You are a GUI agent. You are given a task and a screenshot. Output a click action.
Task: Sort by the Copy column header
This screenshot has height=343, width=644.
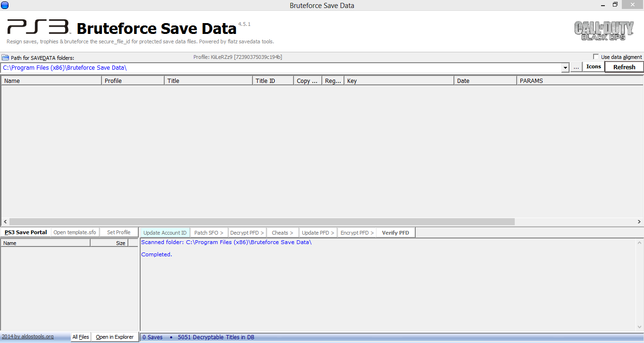(x=308, y=81)
